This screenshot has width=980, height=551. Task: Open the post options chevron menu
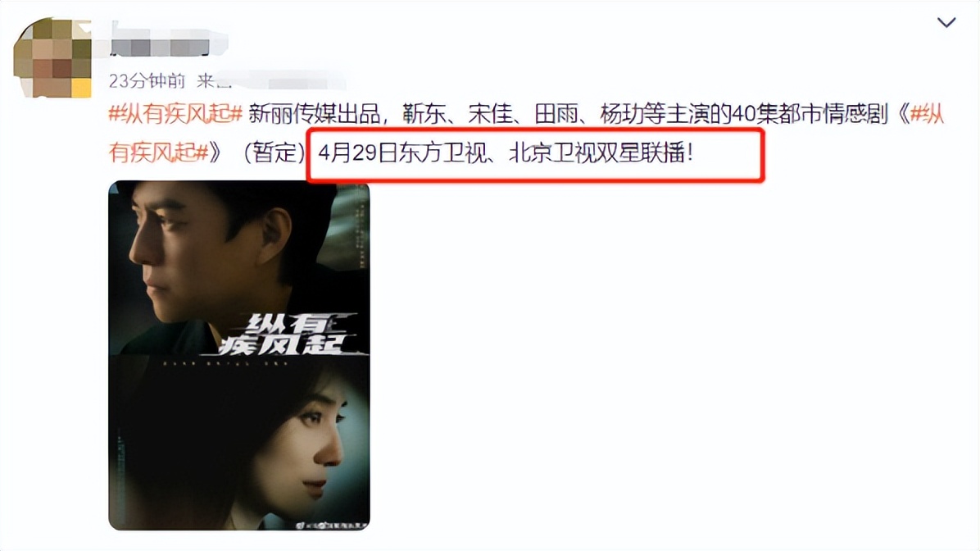[x=946, y=23]
